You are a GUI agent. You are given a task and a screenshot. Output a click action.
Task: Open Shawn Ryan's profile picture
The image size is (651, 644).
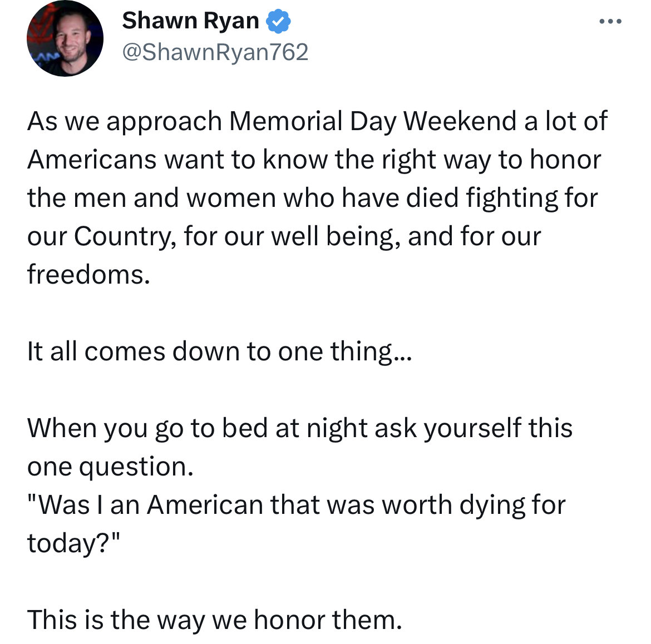[x=65, y=38]
